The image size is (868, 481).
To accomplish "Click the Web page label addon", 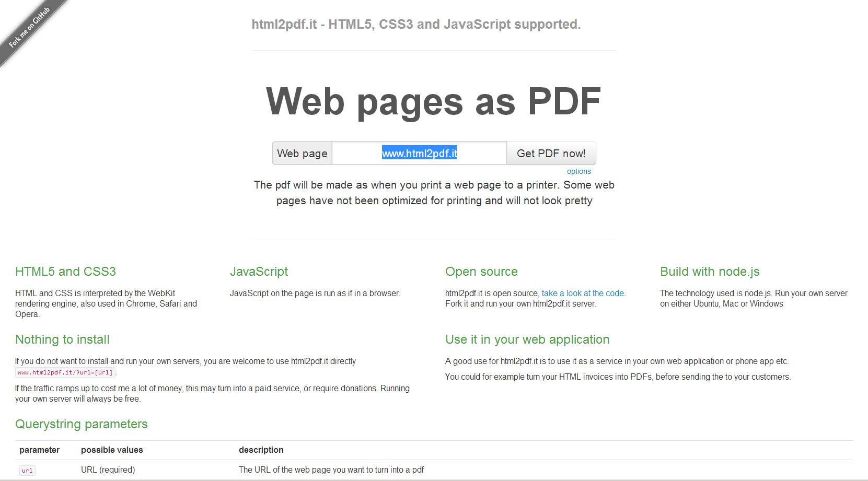I will pos(302,154).
